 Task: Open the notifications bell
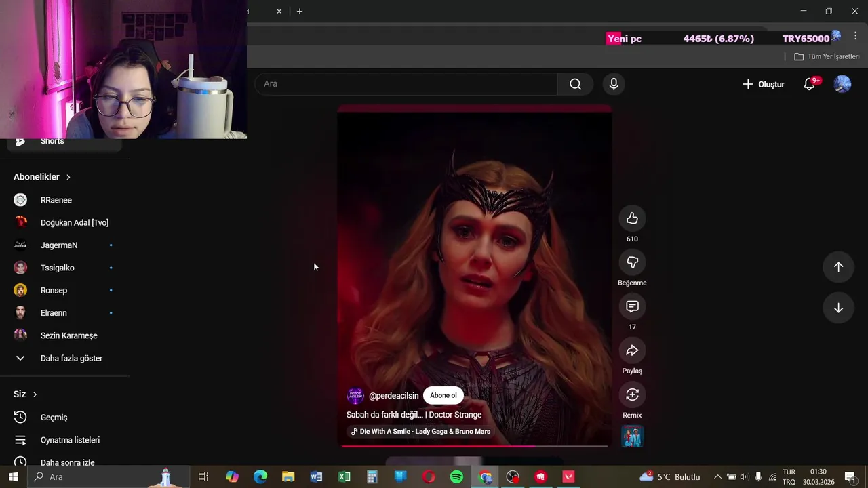[x=809, y=84]
